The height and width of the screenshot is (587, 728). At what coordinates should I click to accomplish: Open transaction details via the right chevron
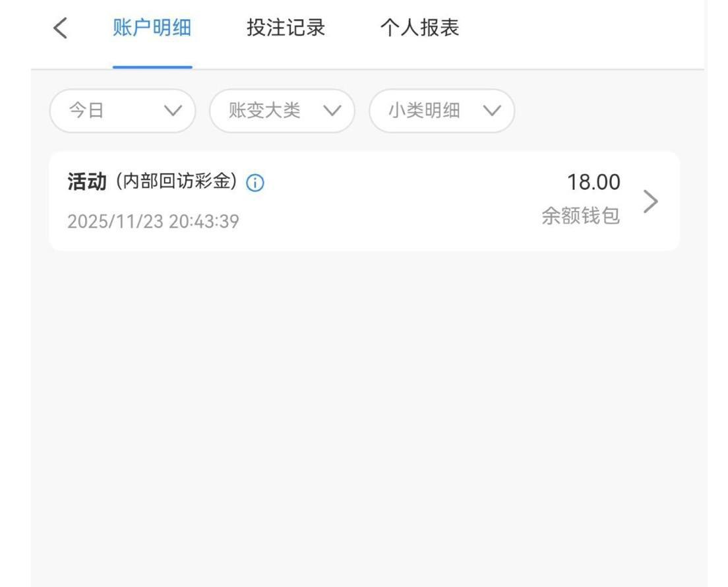(650, 201)
